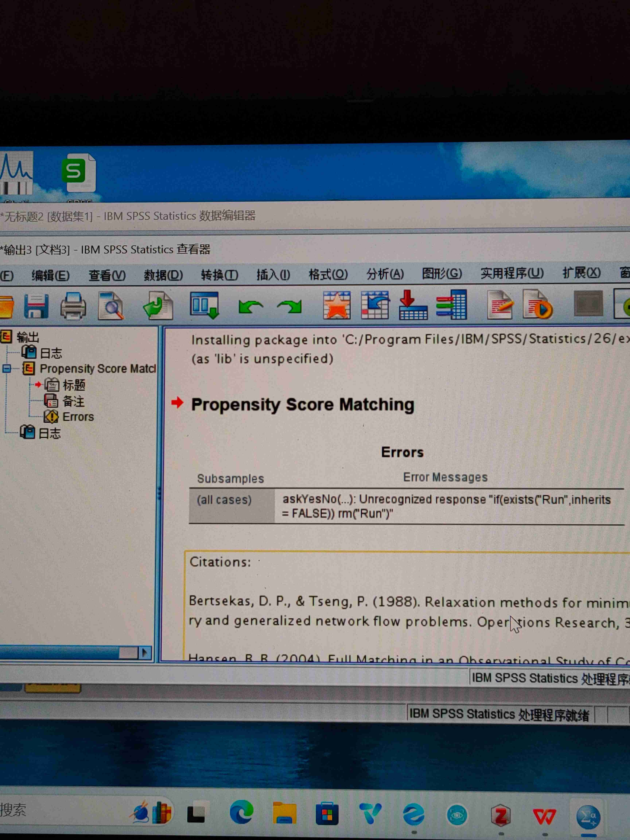Click the Save floppy disk toolbar icon
The image size is (630, 840).
click(36, 306)
